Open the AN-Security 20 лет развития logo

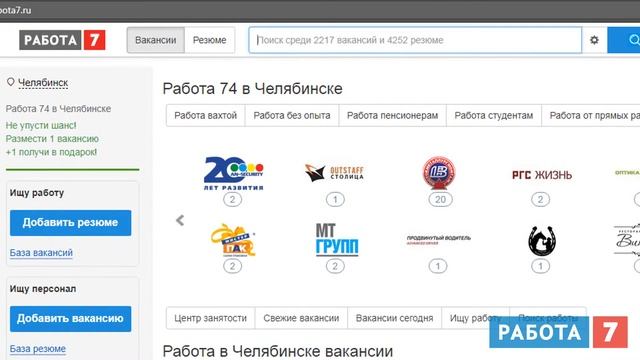click(233, 173)
